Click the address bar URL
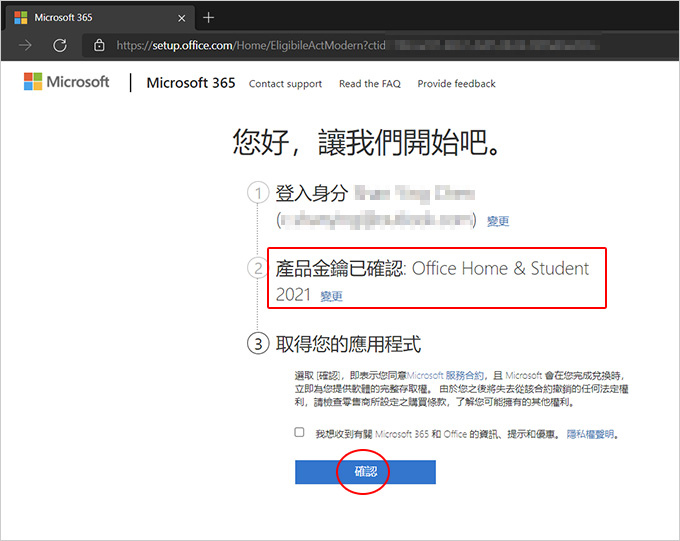This screenshot has width=680, height=541. (251, 45)
